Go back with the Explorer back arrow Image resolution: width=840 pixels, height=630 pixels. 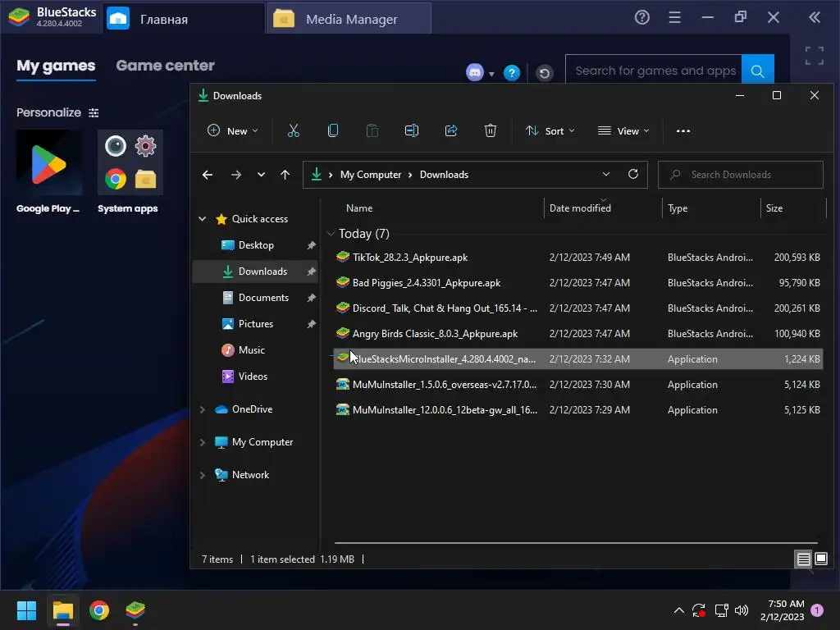[x=208, y=175]
